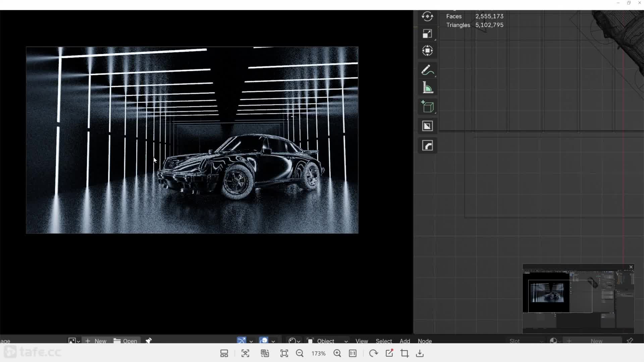This screenshot has height=362, width=644.
Task: Click the 173% zoom level
Action: [x=318, y=353]
